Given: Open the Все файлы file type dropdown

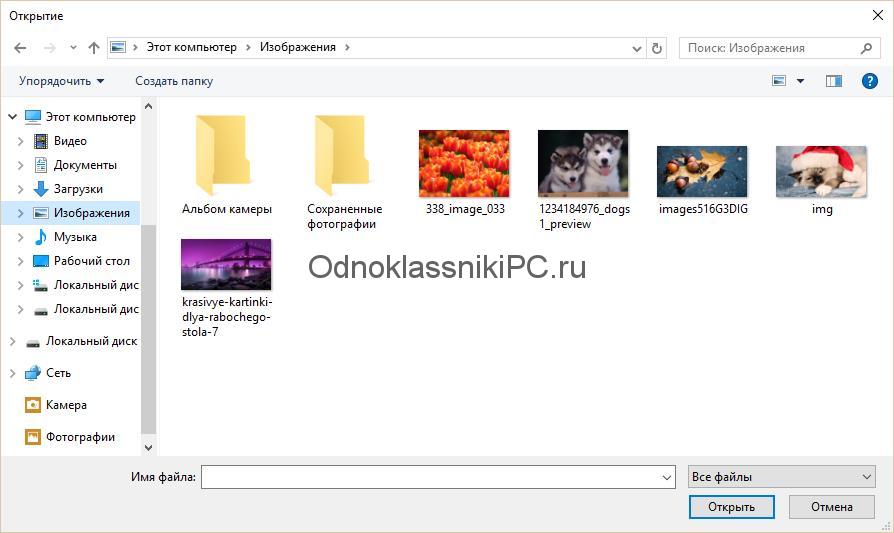Looking at the screenshot, I should click(782, 477).
